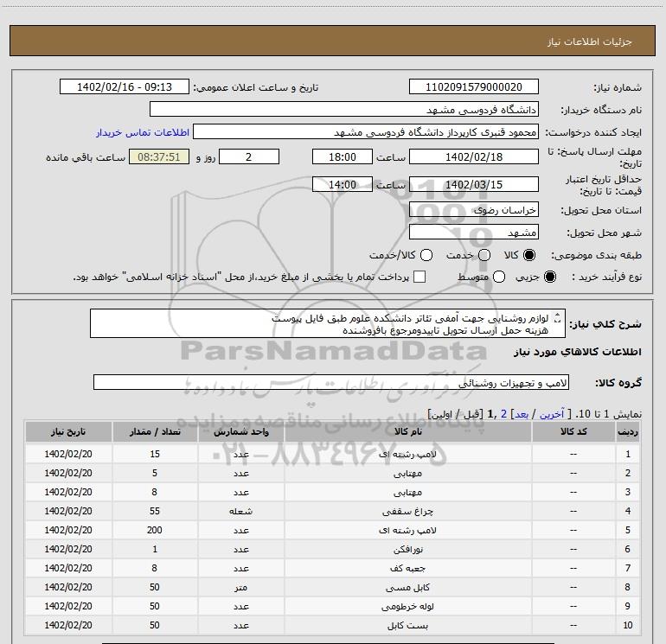Click the نام کالا column header
This screenshot has height=644, width=666.
click(407, 431)
